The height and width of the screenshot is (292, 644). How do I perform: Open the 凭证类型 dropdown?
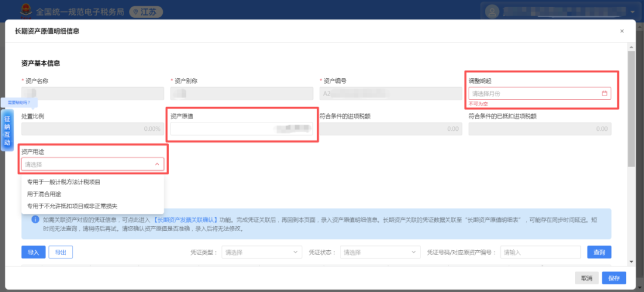coord(262,252)
